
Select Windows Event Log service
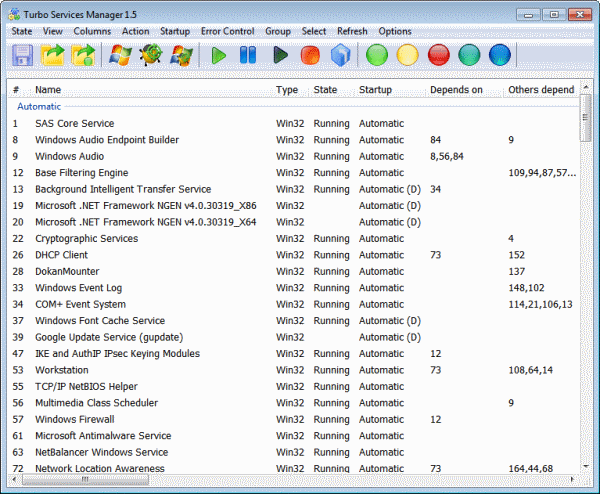pos(293,288)
